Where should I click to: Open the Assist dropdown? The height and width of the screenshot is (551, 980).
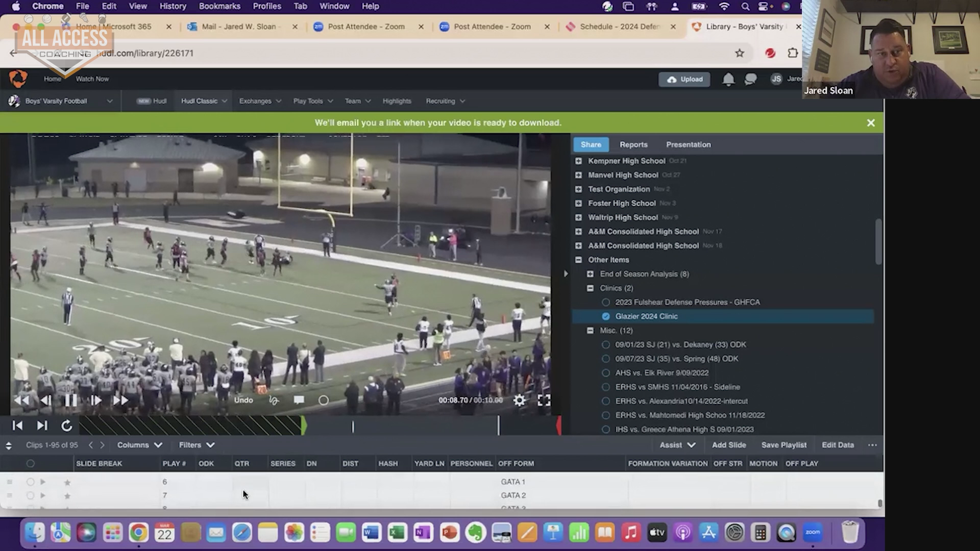click(x=677, y=445)
